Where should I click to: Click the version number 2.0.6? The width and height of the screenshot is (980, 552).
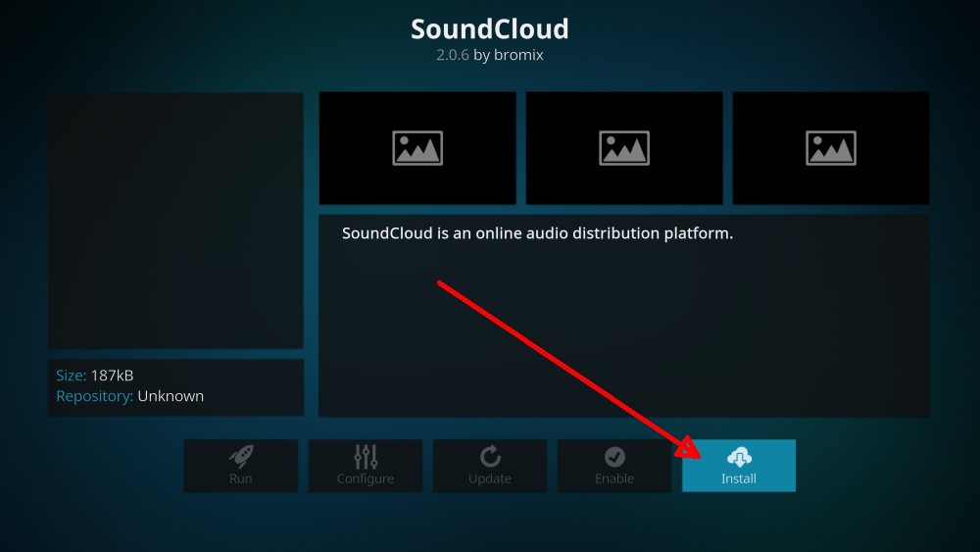coord(453,55)
